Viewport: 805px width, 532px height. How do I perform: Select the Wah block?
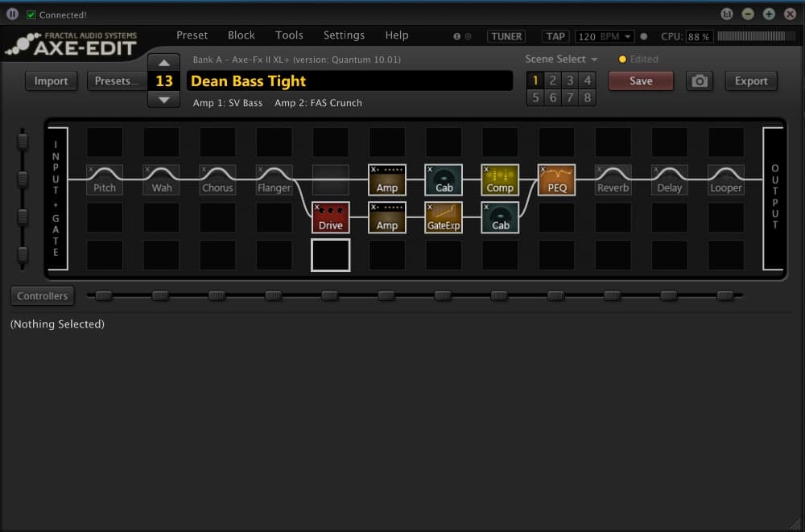(x=161, y=179)
